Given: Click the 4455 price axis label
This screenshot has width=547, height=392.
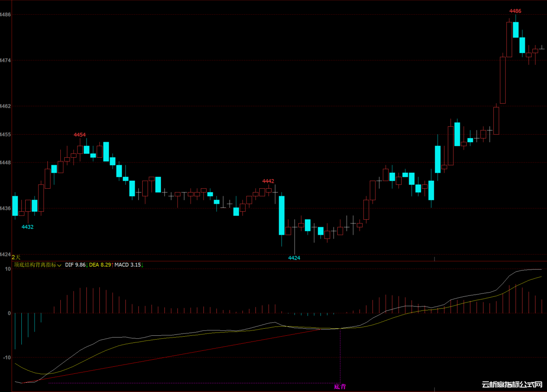Looking at the screenshot, I should point(6,134).
